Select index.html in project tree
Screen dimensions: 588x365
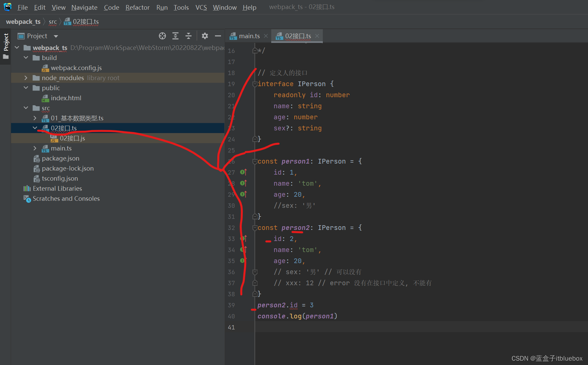pyautogui.click(x=66, y=98)
